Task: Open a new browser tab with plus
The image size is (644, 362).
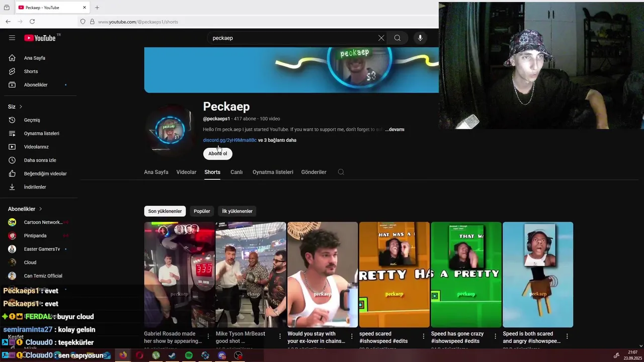Action: click(97, 8)
